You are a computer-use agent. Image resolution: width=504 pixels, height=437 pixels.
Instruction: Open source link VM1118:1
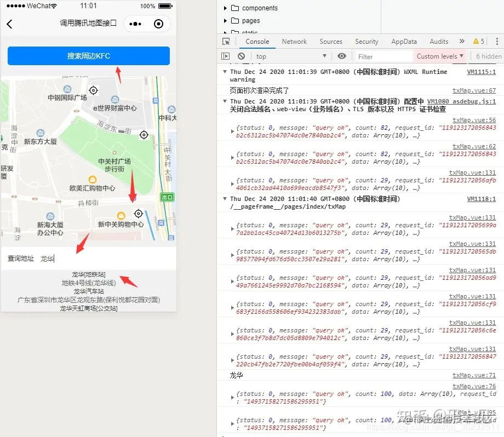click(x=481, y=199)
